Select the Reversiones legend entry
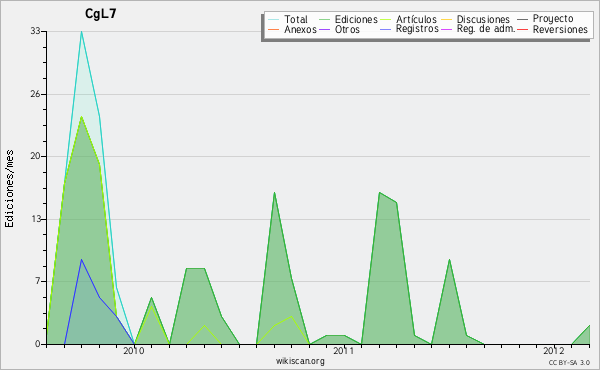 (x=553, y=29)
